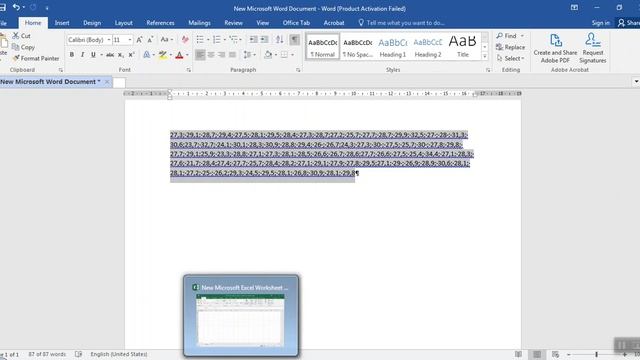This screenshot has width=640, height=360.
Task: Apply the No Spacing style
Action: coord(358,47)
